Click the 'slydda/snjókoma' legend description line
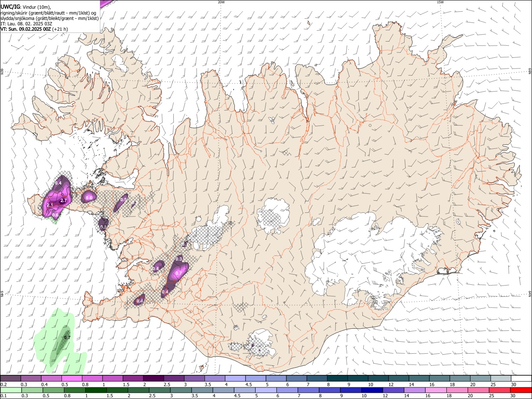The width and height of the screenshot is (532, 399). pos(49,18)
